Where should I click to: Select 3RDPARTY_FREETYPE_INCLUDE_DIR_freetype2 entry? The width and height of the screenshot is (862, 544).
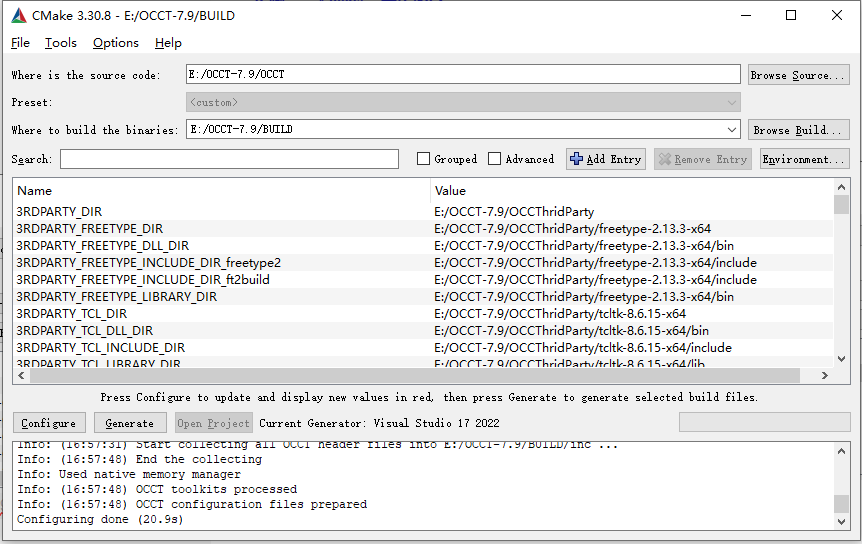tap(148, 263)
